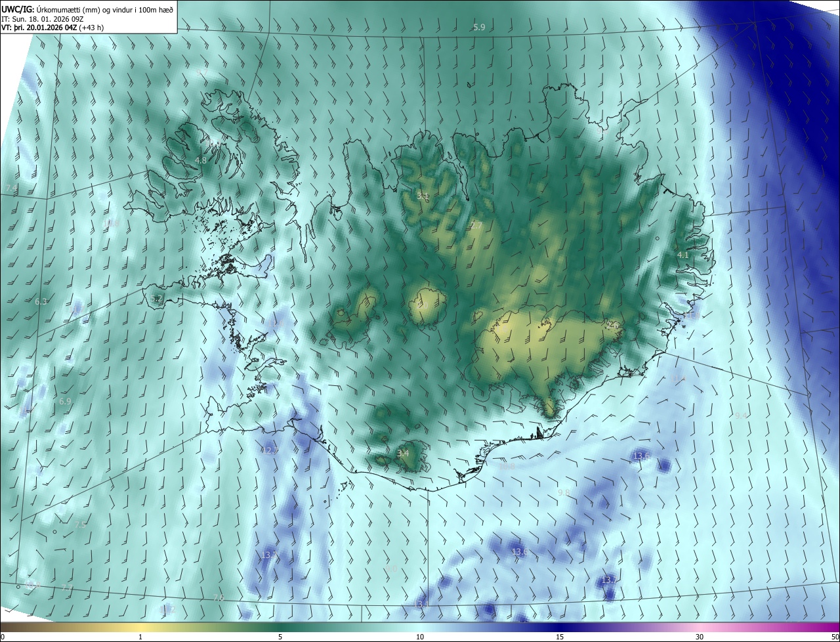840x642 pixels.
Task: Click the 'VT: þri. 20.01.2026 04Z (+43 h)' line
Action: [52, 28]
